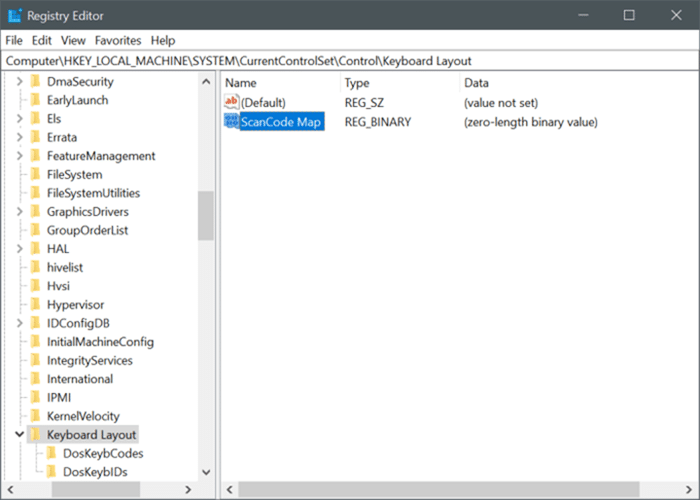Viewport: 700px width, 500px height.
Task: Select the Hypervisor key label
Action: pos(75,305)
